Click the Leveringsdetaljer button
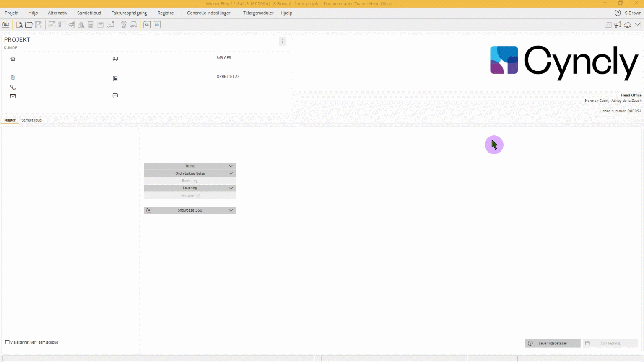This screenshot has width=644, height=362. pyautogui.click(x=553, y=343)
